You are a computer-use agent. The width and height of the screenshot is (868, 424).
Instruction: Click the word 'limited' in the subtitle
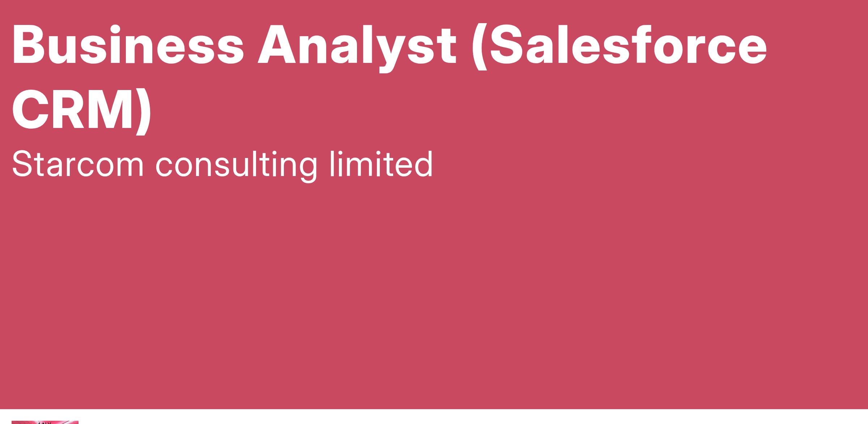click(x=381, y=164)
